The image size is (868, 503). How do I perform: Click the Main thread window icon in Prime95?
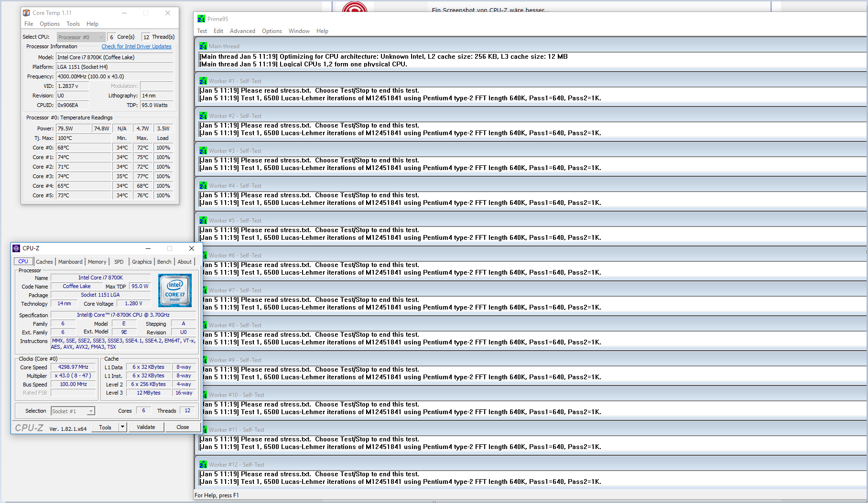coord(203,46)
